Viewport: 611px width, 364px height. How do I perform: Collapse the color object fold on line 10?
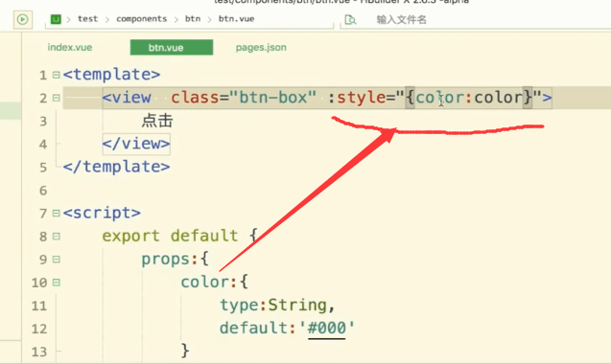(x=56, y=283)
